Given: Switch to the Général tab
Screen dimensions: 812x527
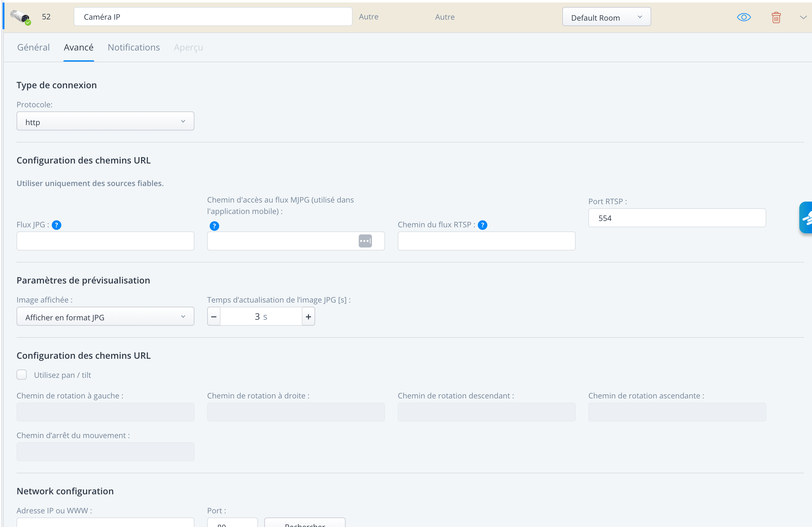Looking at the screenshot, I should (33, 47).
